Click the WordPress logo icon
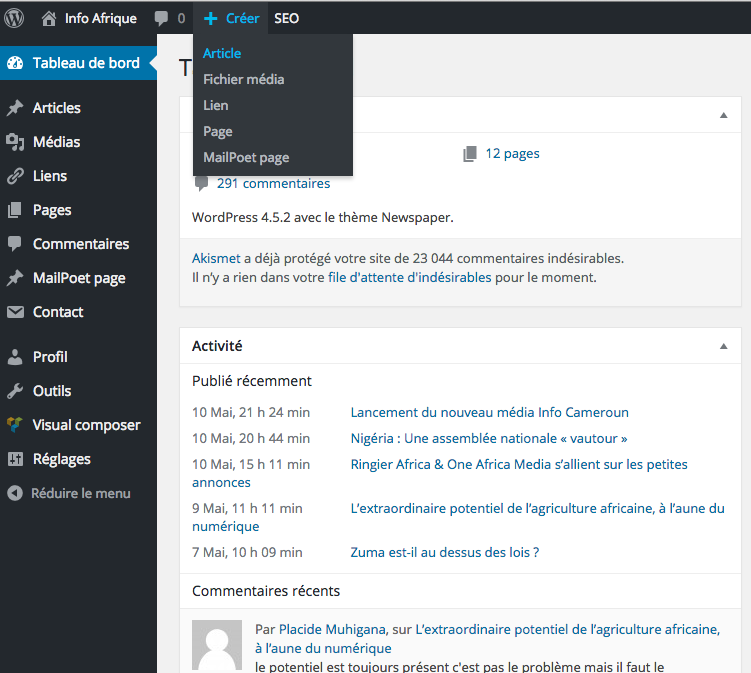The image size is (751, 673). [14, 18]
